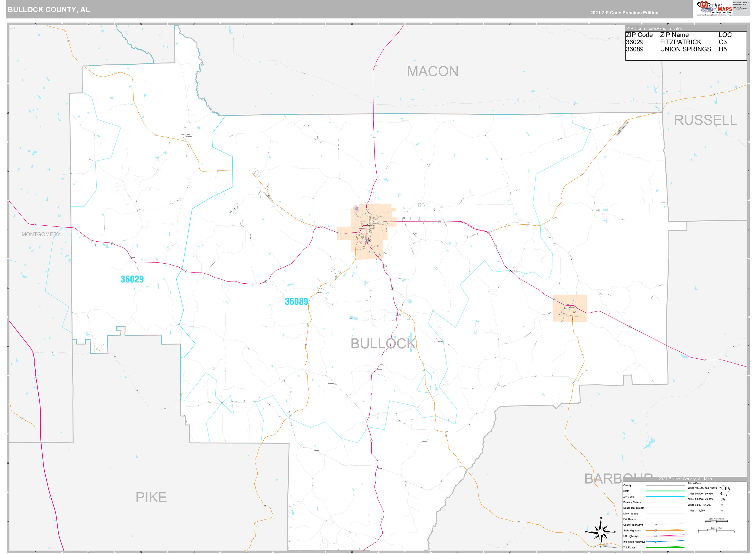Click 'Minor Streets' in the legend
756x554 pixels.
point(631,514)
